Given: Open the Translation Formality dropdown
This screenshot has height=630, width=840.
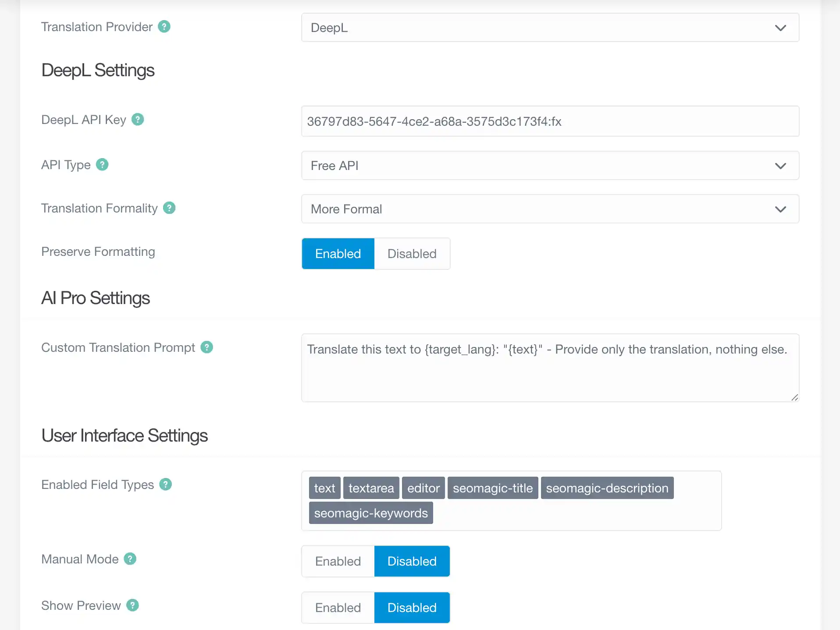Looking at the screenshot, I should (x=550, y=209).
